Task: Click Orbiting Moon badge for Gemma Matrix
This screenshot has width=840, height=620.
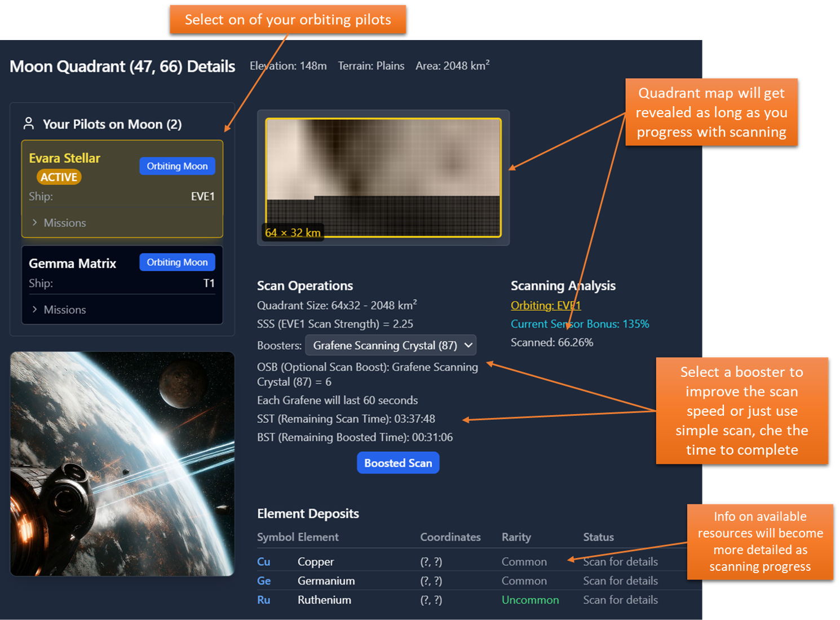Action: click(177, 262)
